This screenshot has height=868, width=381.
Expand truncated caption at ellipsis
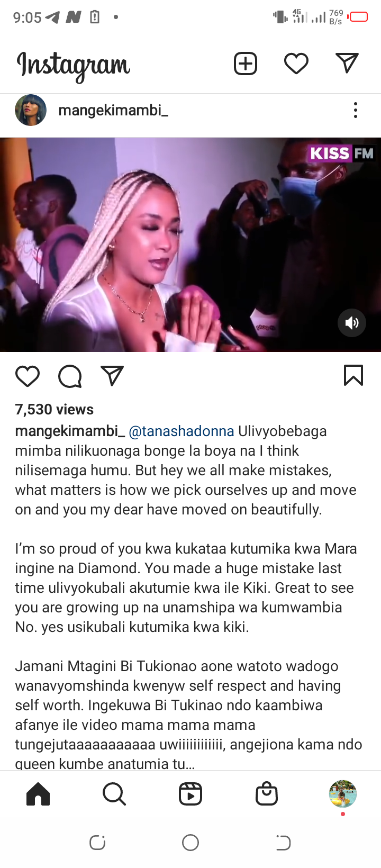click(x=190, y=764)
